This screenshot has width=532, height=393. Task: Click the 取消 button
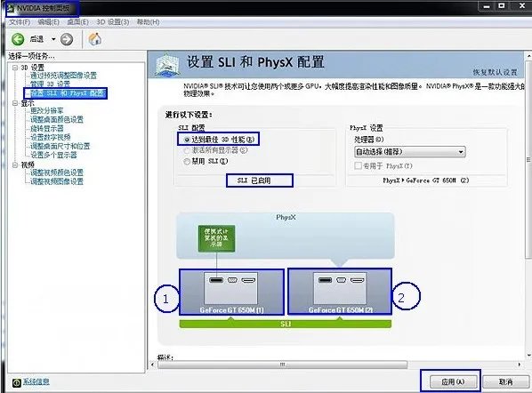tap(505, 381)
